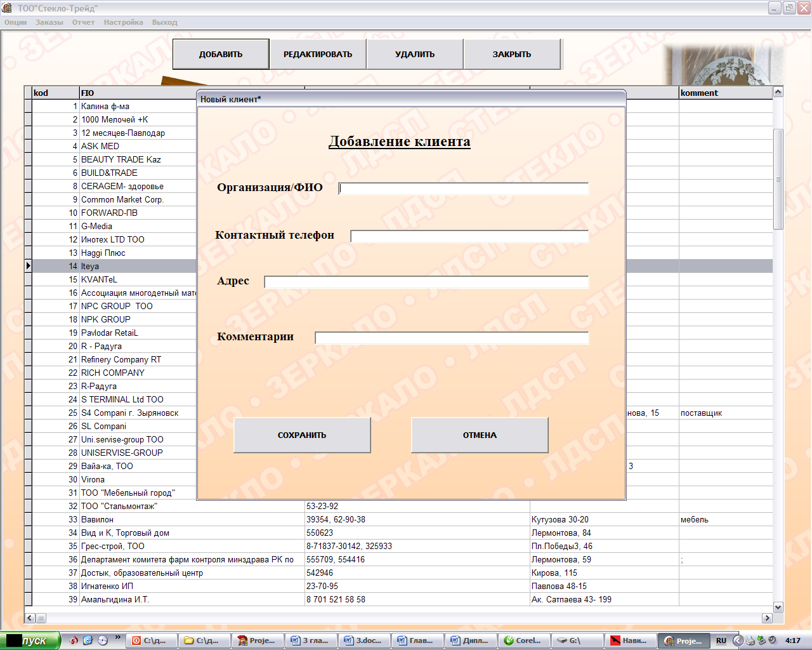Focus the Организация/ФИО input field

coord(464,189)
